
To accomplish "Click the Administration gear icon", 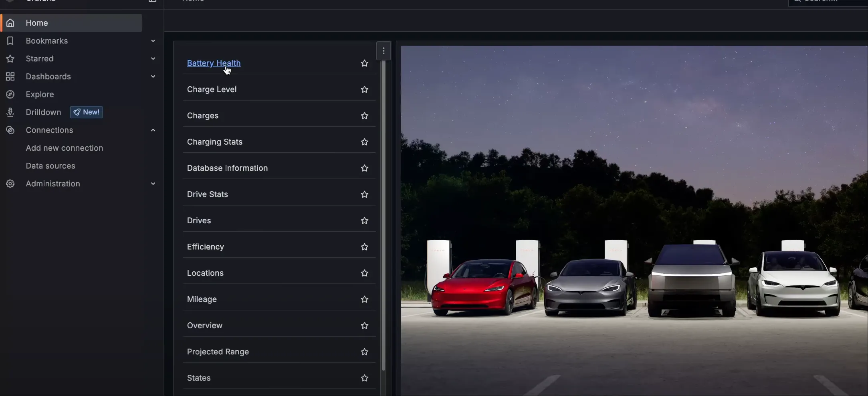I will click(10, 184).
